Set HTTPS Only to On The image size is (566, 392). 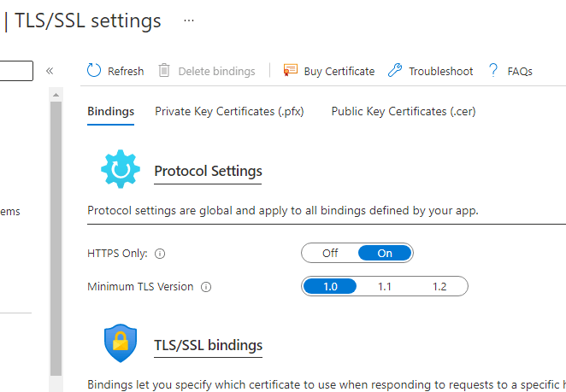coord(385,253)
